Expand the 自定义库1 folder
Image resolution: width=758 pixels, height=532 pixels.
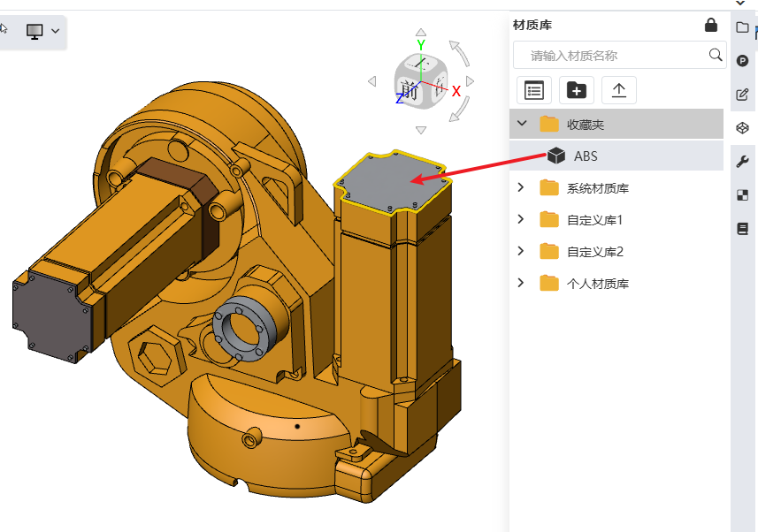[521, 219]
